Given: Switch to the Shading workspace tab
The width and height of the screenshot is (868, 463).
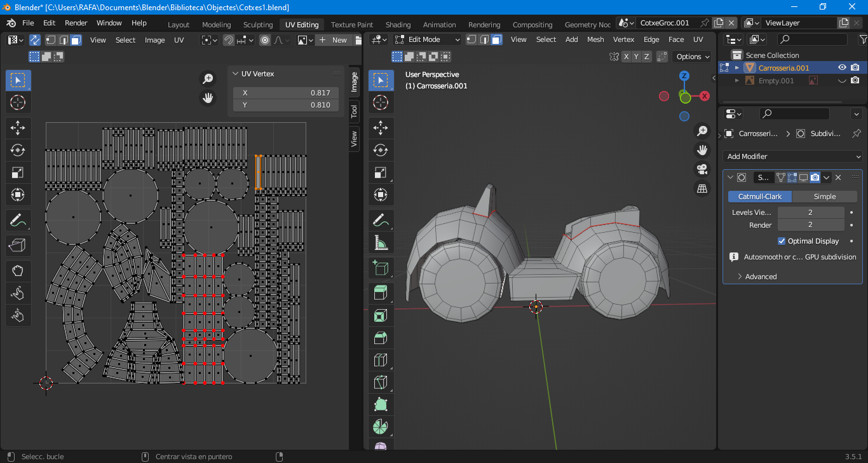Looking at the screenshot, I should pos(398,25).
